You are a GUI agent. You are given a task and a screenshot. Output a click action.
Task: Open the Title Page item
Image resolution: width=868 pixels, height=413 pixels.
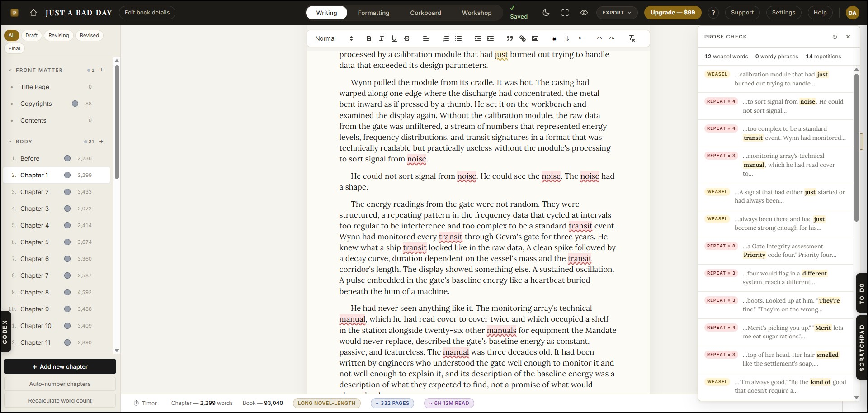click(57, 87)
